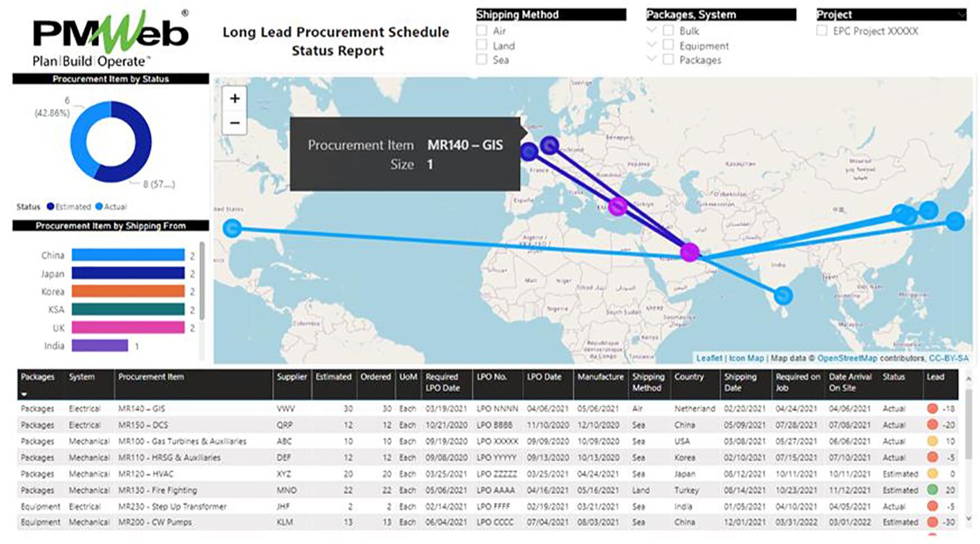Open the Leaflet link on the map
Screen dimensions: 980x544
tap(709, 358)
